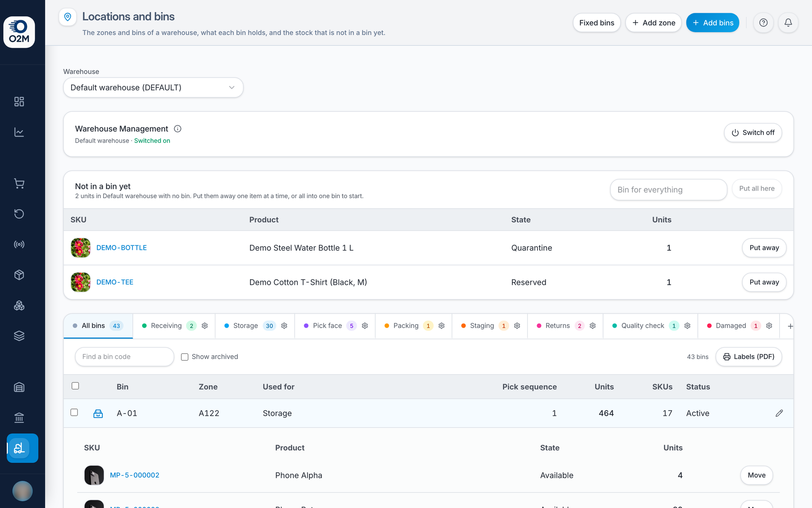Click info icon beside Warehouse Management
The image size is (812, 508).
tap(178, 129)
